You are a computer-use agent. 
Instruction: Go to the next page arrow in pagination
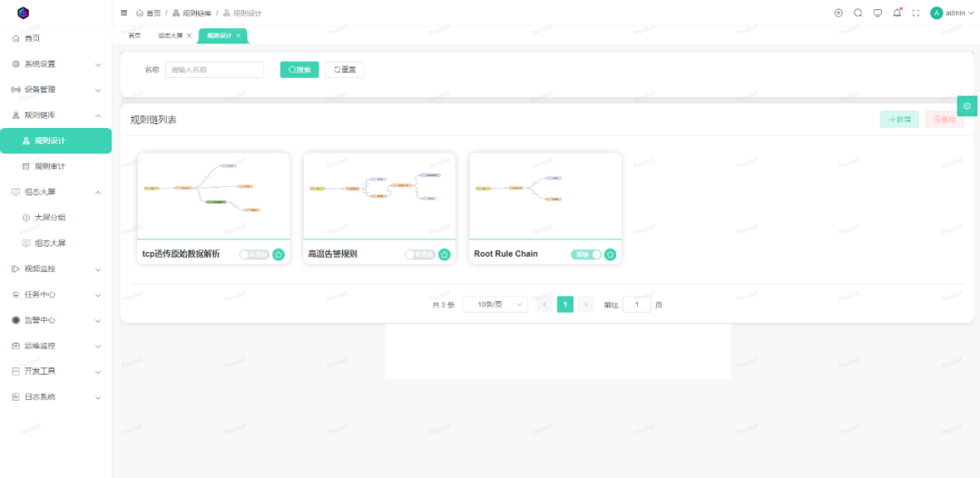click(585, 304)
